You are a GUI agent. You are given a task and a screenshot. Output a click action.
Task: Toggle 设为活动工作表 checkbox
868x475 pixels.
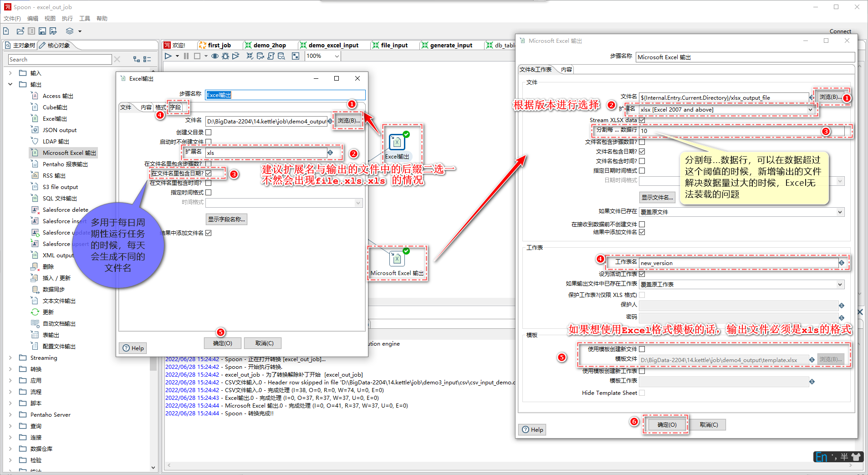(x=642, y=274)
